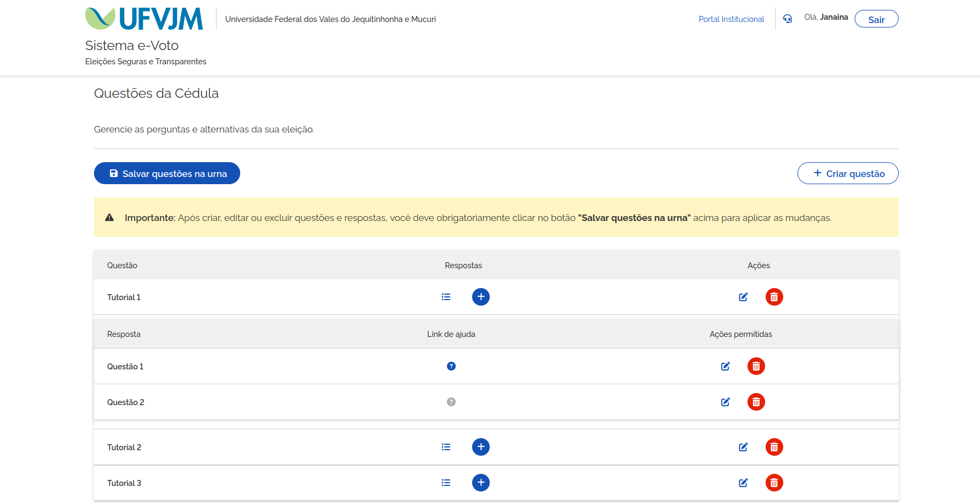Open help link for Questão 1

(x=451, y=366)
